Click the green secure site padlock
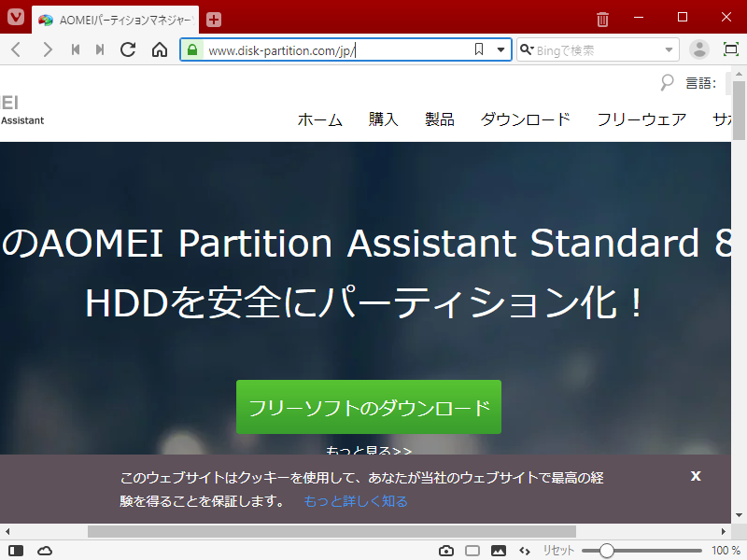 pyautogui.click(x=192, y=50)
